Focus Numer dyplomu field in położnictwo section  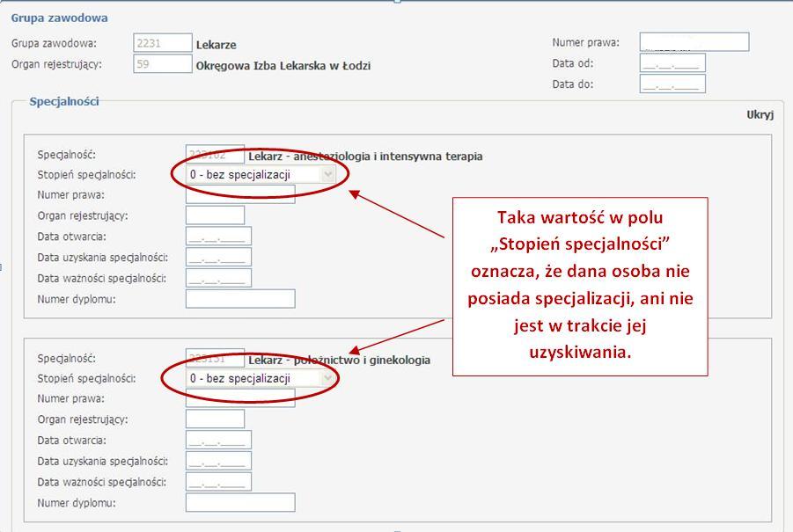click(240, 503)
